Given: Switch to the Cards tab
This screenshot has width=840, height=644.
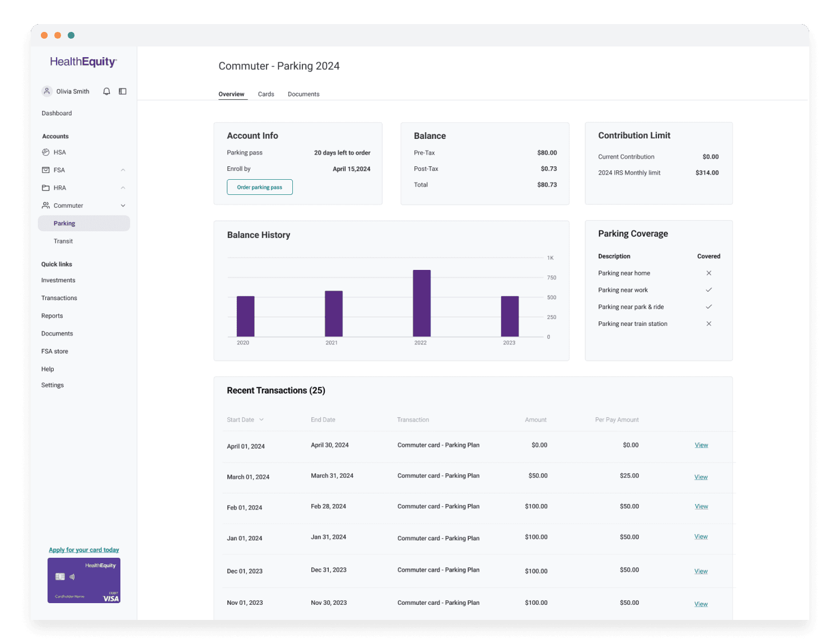Looking at the screenshot, I should (x=266, y=94).
